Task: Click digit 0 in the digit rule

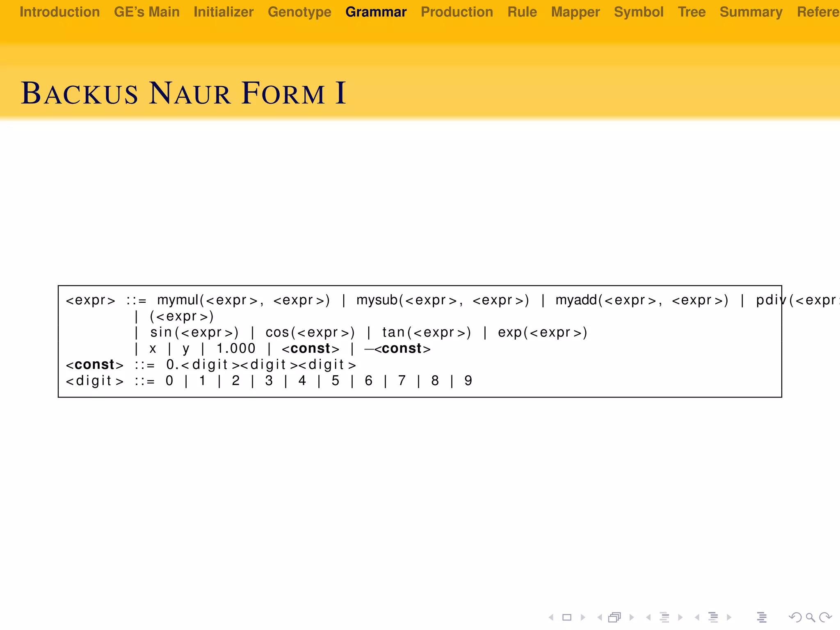Action: (x=169, y=381)
